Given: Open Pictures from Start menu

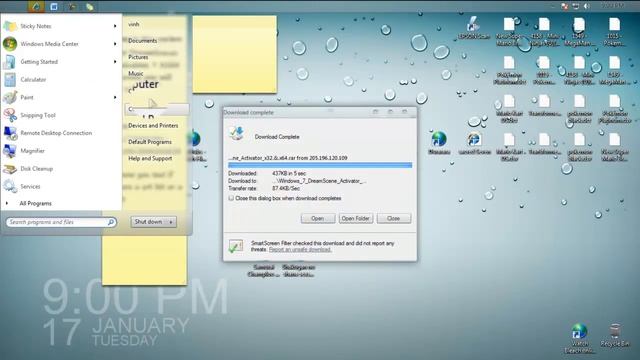Looking at the screenshot, I should coord(138,57).
